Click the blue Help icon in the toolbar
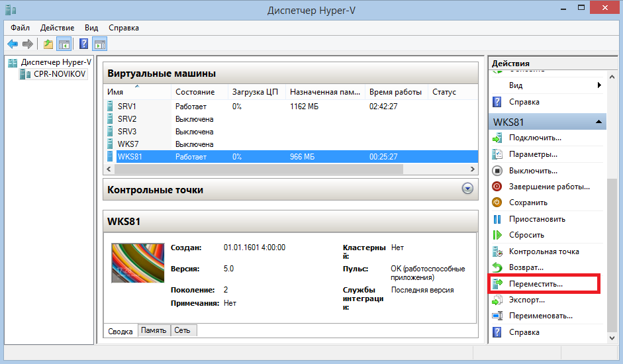 (x=84, y=44)
